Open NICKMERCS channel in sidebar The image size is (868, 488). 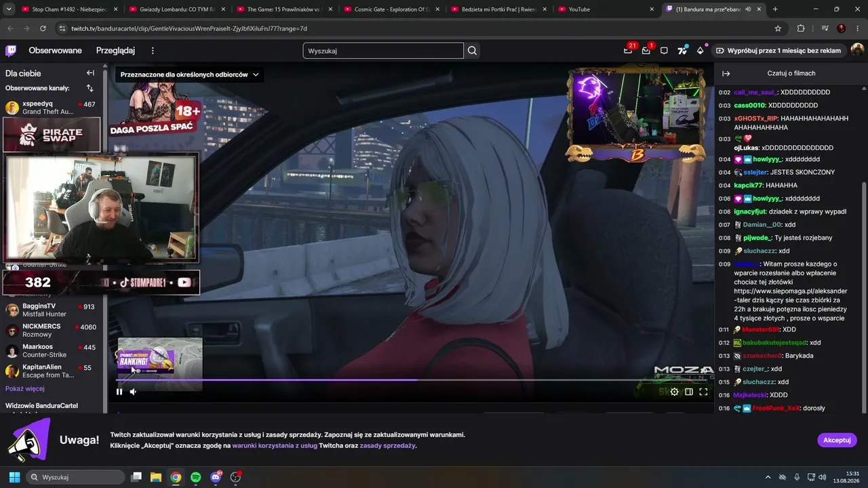51,331
